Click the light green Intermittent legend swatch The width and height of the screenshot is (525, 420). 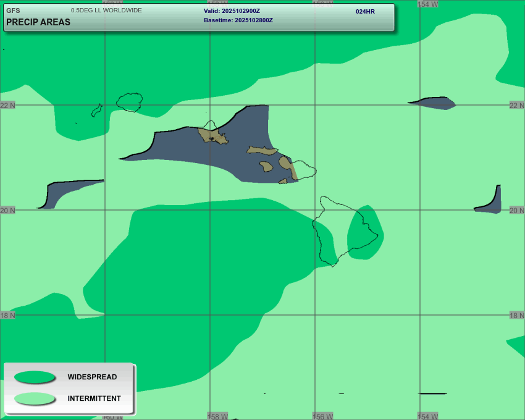(x=35, y=398)
